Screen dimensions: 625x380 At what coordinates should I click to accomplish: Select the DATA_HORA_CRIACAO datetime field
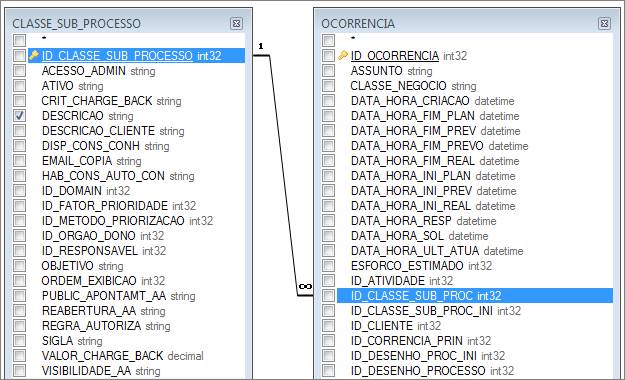432,100
